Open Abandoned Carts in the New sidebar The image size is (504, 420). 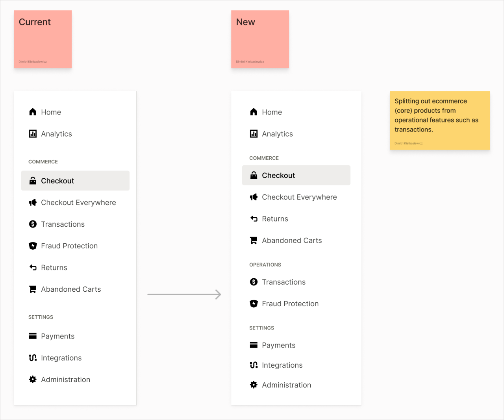pos(292,241)
